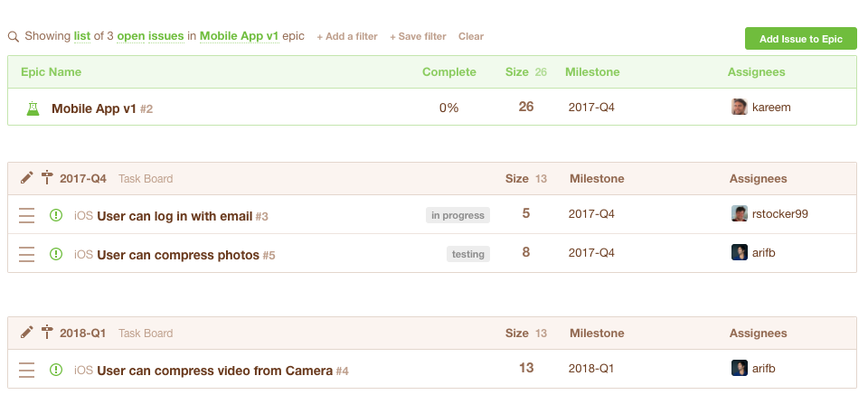
Task: Click drag handle for compress video issue
Action: [x=27, y=370]
